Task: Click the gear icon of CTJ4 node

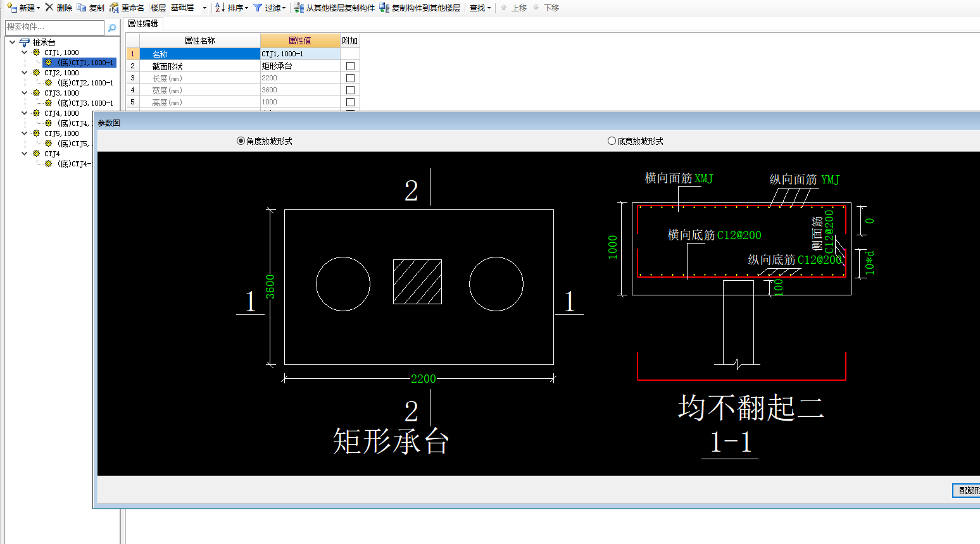Action: (x=36, y=154)
